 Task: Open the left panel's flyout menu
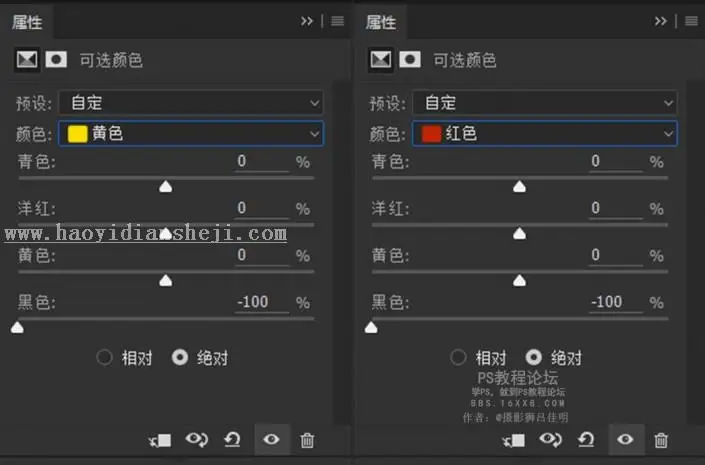[338, 21]
